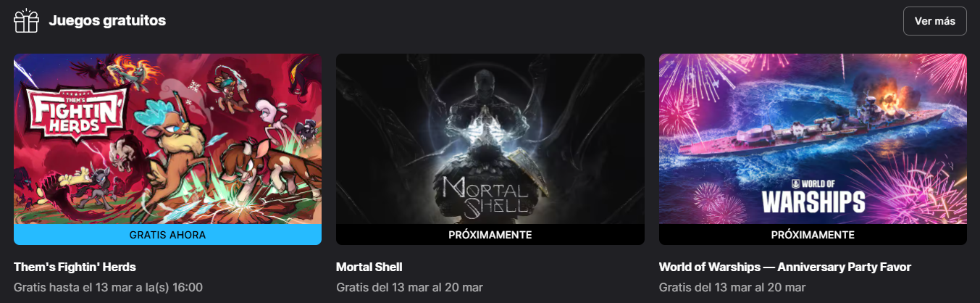
Task: Select the GRATIS AHORA banner
Action: [167, 235]
